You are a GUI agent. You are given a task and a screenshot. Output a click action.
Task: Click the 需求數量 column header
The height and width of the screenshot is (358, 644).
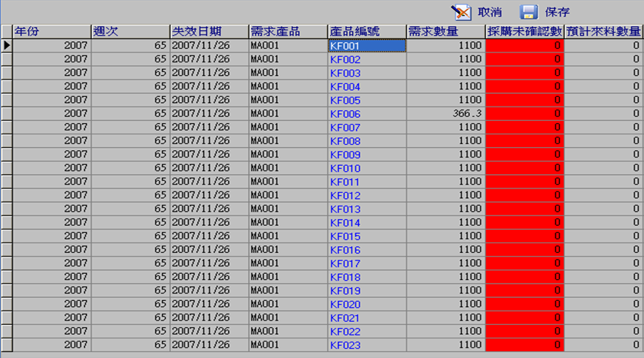pyautogui.click(x=446, y=32)
